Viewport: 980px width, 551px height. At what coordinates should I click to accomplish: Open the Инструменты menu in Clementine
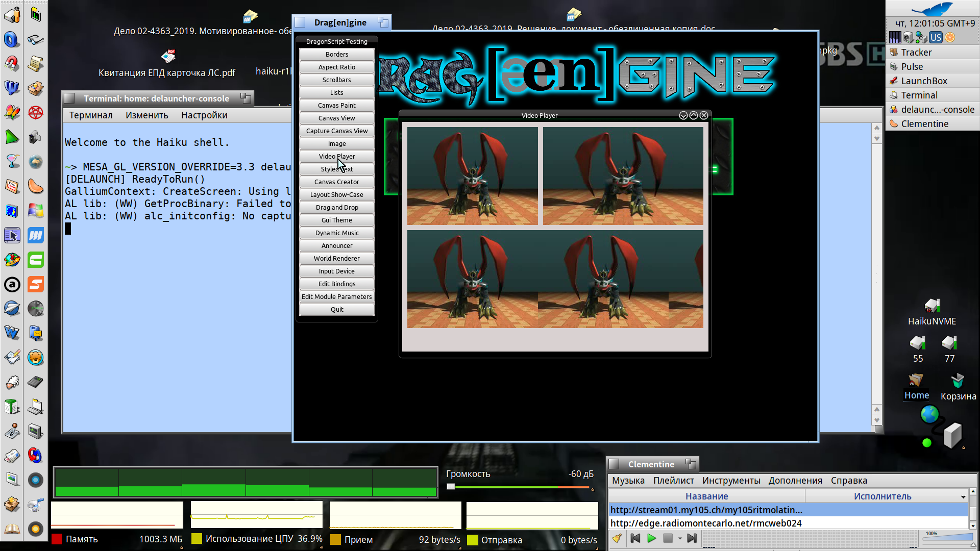[x=731, y=481]
